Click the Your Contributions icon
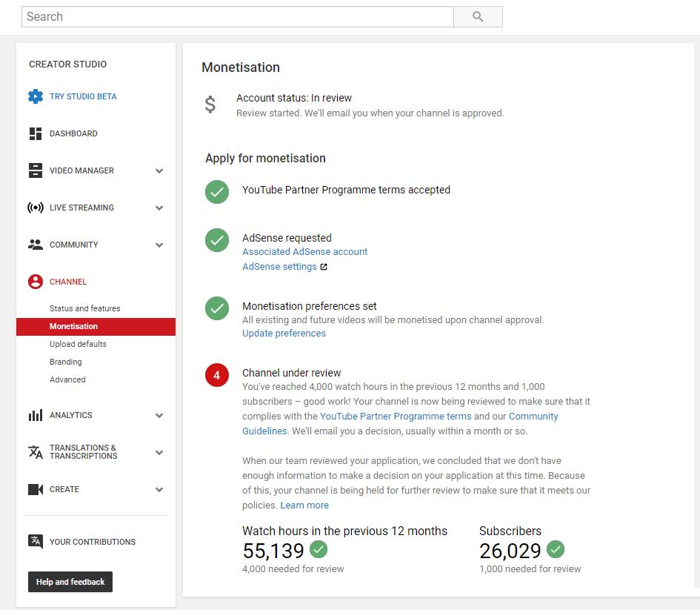 (x=36, y=542)
